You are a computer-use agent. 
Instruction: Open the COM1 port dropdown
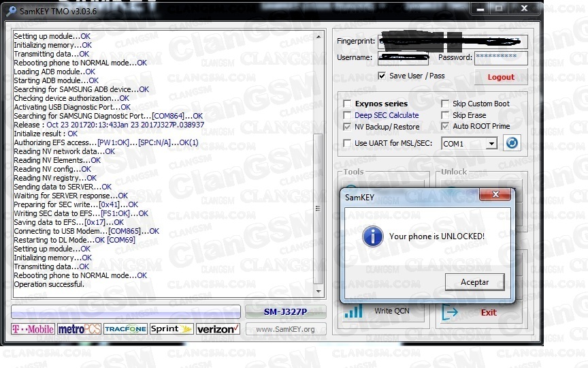point(491,143)
